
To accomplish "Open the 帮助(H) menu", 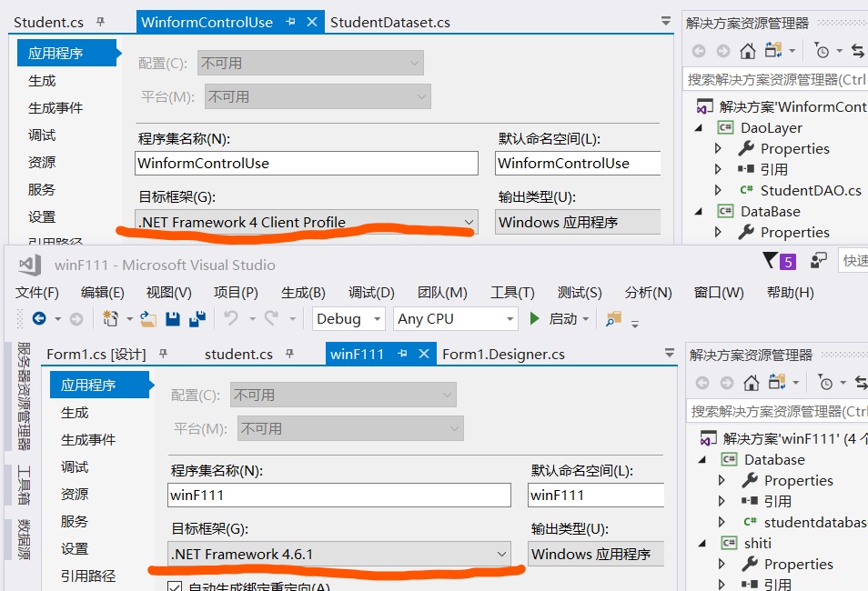I will (790, 292).
